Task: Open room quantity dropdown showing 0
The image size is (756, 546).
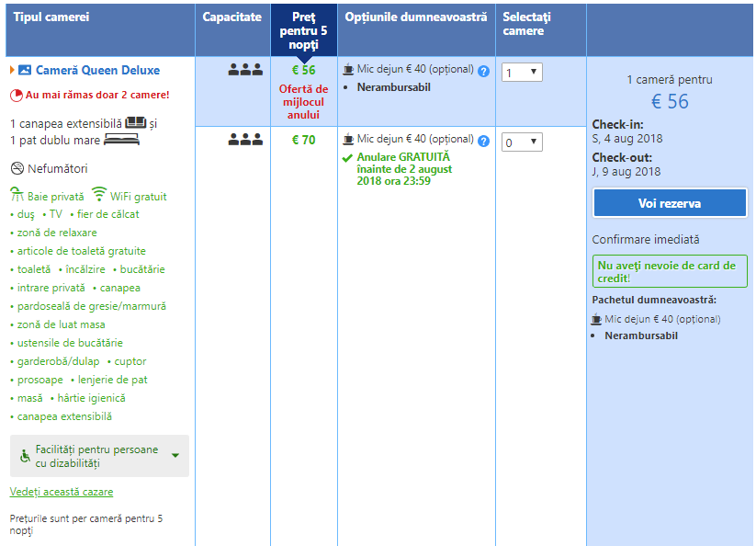Action: point(522,142)
